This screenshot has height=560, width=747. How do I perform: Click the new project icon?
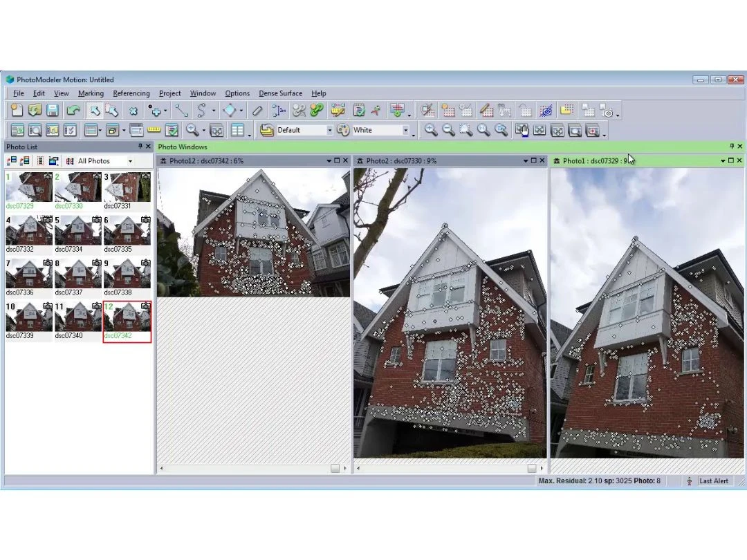pos(17,111)
